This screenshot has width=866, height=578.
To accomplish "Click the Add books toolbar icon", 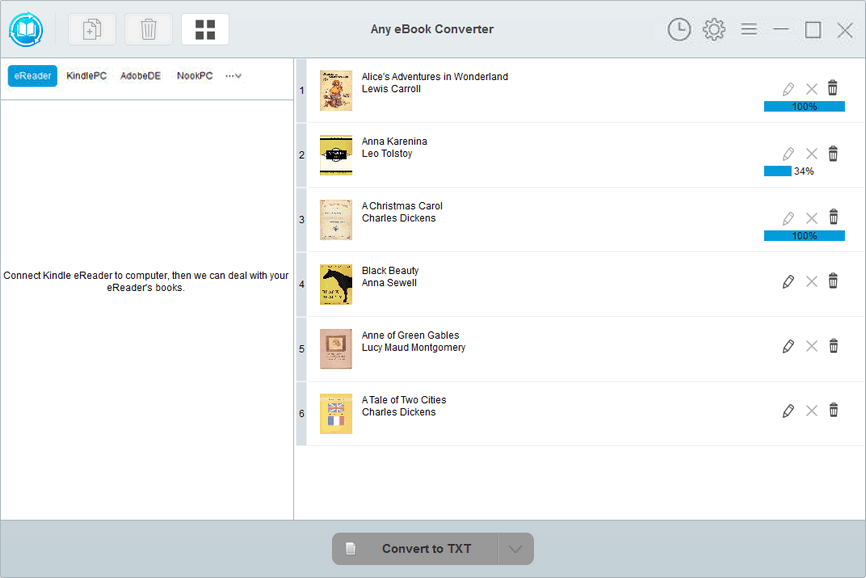I will coord(92,29).
